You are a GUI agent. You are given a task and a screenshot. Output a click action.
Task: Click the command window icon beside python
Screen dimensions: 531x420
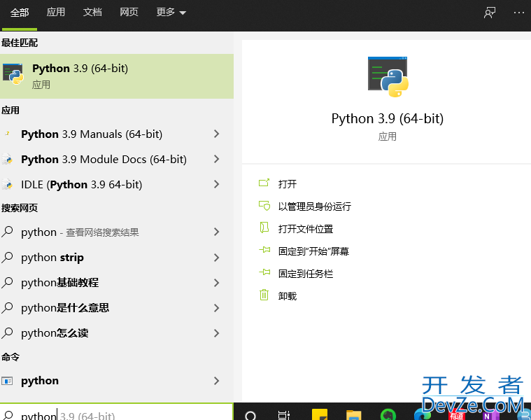pos(7,381)
